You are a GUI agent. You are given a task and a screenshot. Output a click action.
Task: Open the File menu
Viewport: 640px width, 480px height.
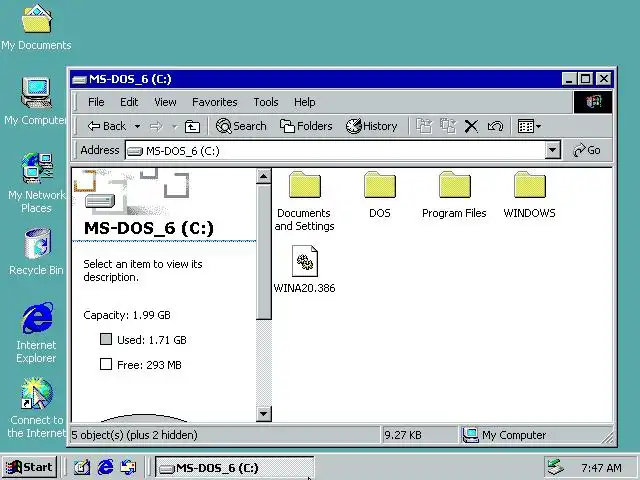coord(96,102)
